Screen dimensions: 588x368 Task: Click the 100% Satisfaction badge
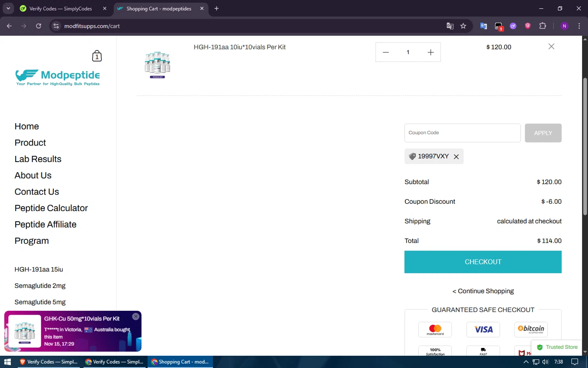pyautogui.click(x=435, y=351)
